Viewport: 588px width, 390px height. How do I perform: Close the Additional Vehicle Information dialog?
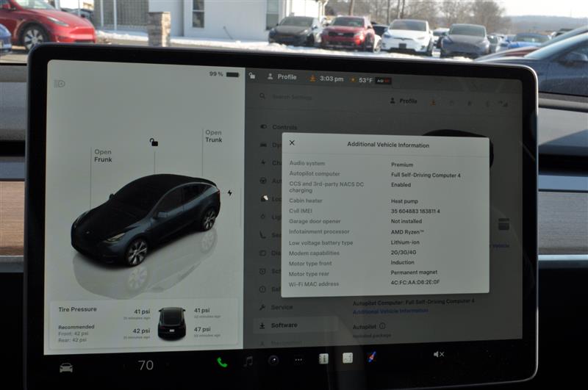(x=292, y=143)
